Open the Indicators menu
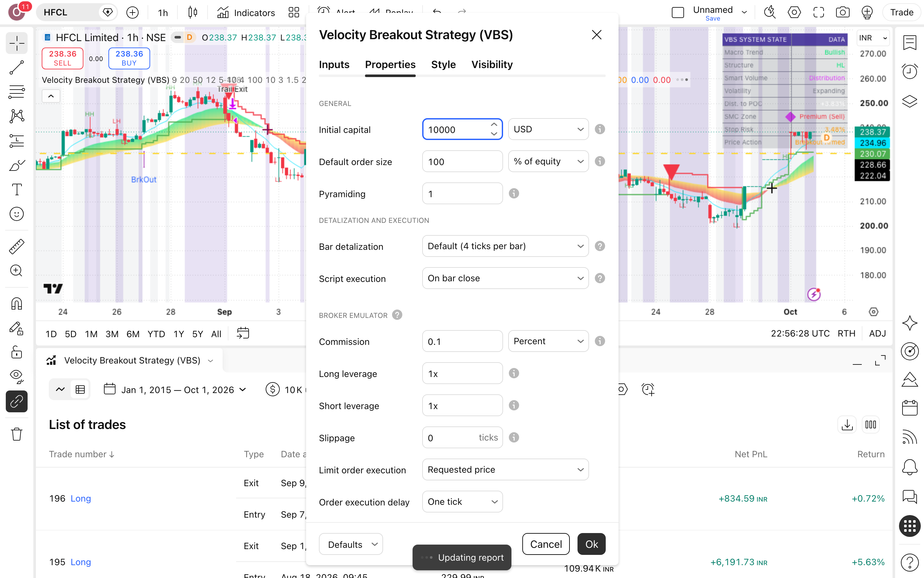Viewport: 924px width, 578px height. (246, 13)
